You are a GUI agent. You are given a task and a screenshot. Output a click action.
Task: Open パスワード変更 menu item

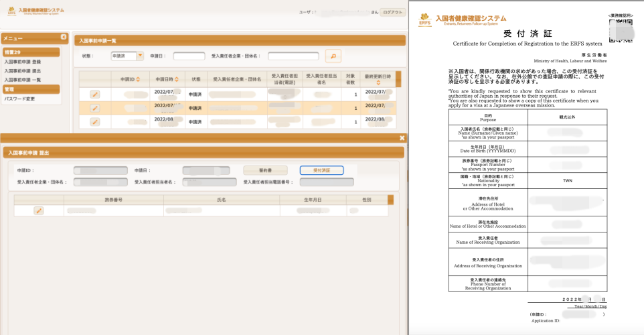[19, 98]
